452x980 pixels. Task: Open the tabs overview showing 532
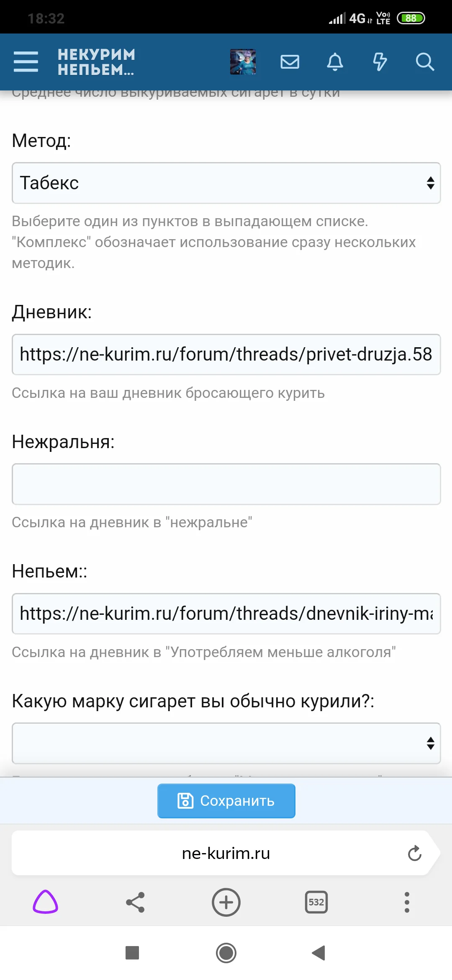tap(316, 903)
